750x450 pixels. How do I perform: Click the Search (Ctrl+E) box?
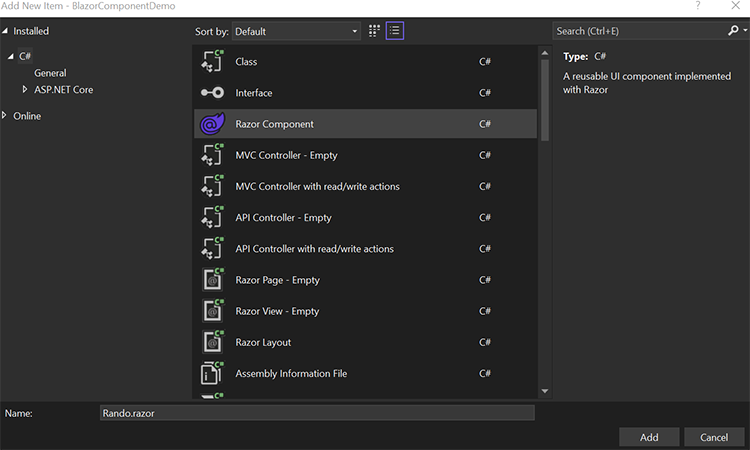pyautogui.click(x=640, y=31)
